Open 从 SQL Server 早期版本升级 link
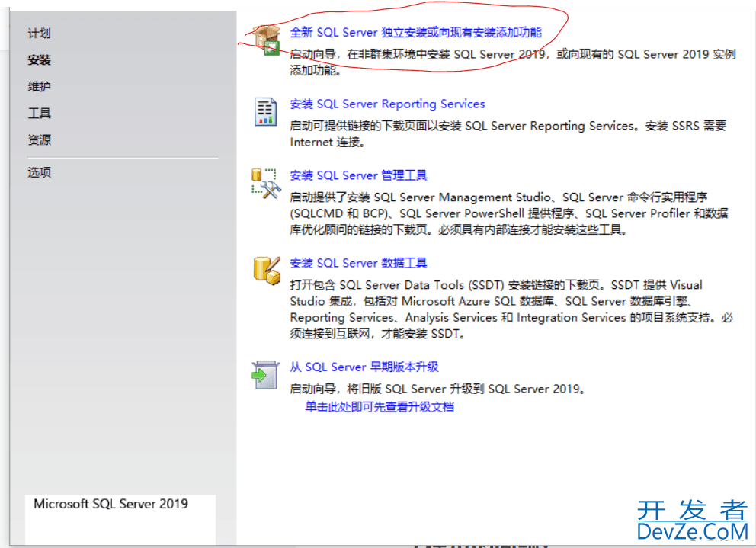756x548 pixels. coord(364,367)
